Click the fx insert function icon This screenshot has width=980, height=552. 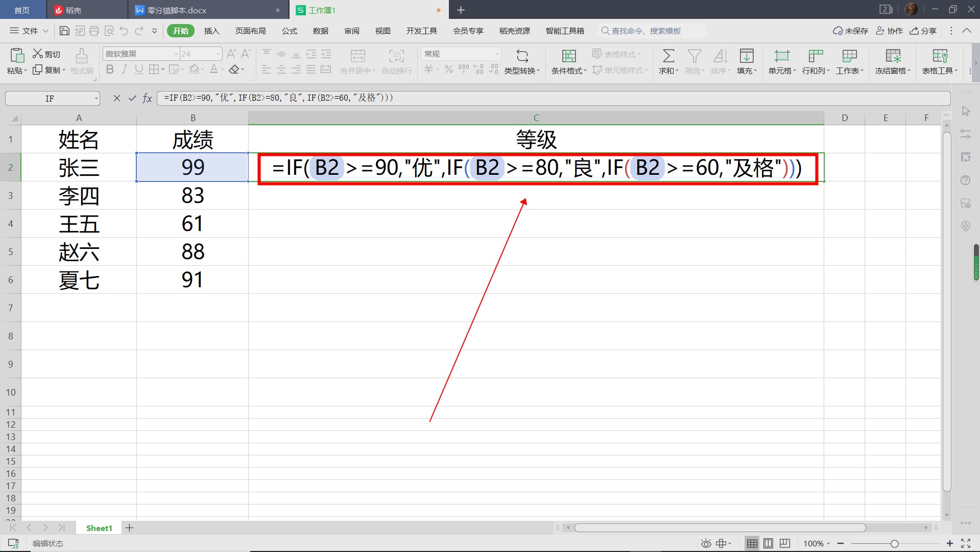pyautogui.click(x=148, y=98)
